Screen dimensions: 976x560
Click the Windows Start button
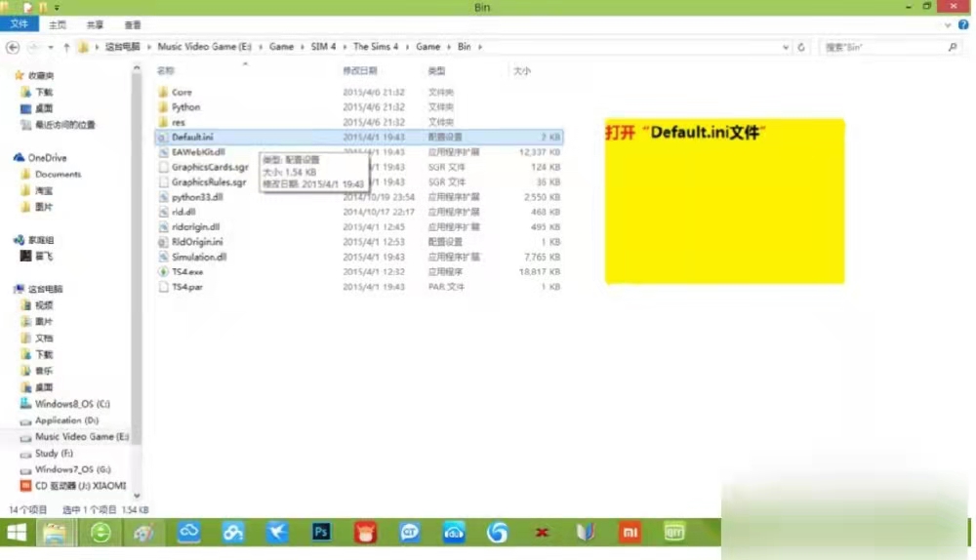point(17,533)
